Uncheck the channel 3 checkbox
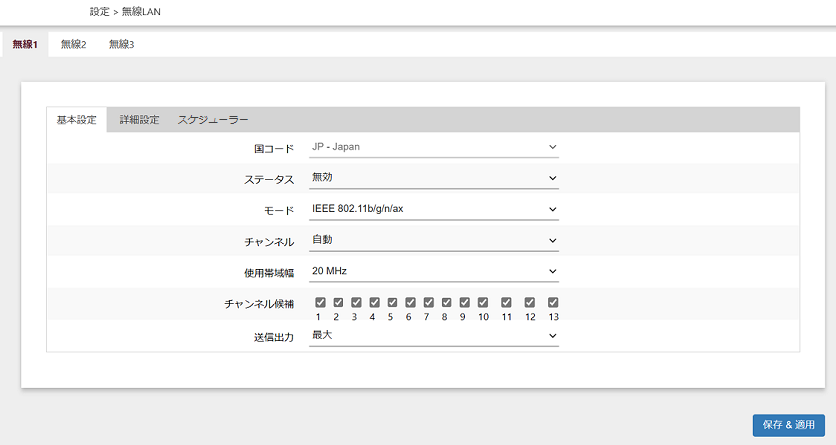836x445 pixels. pyautogui.click(x=356, y=302)
